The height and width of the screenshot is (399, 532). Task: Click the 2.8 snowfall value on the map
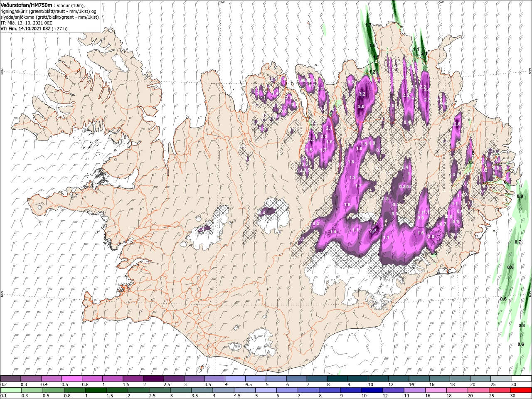click(x=458, y=124)
